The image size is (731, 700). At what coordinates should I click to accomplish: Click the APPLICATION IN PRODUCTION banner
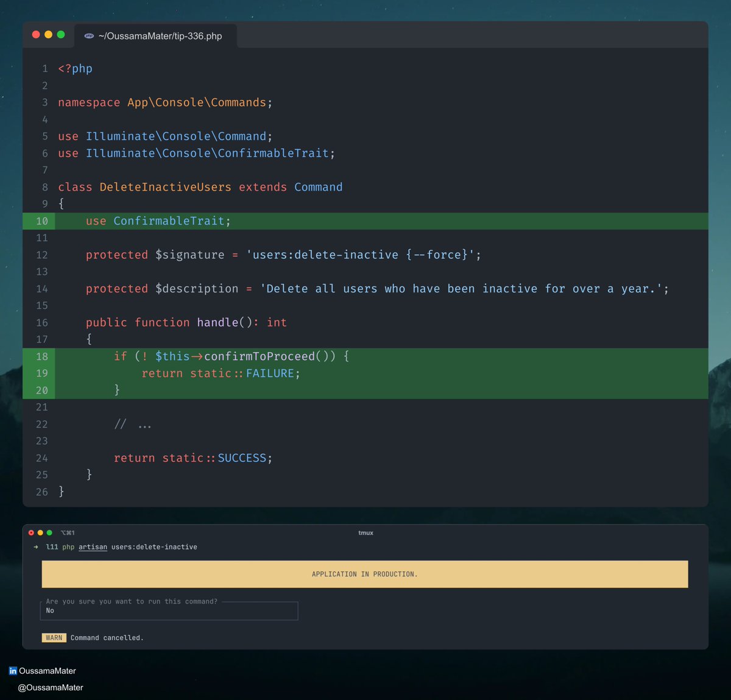click(364, 574)
